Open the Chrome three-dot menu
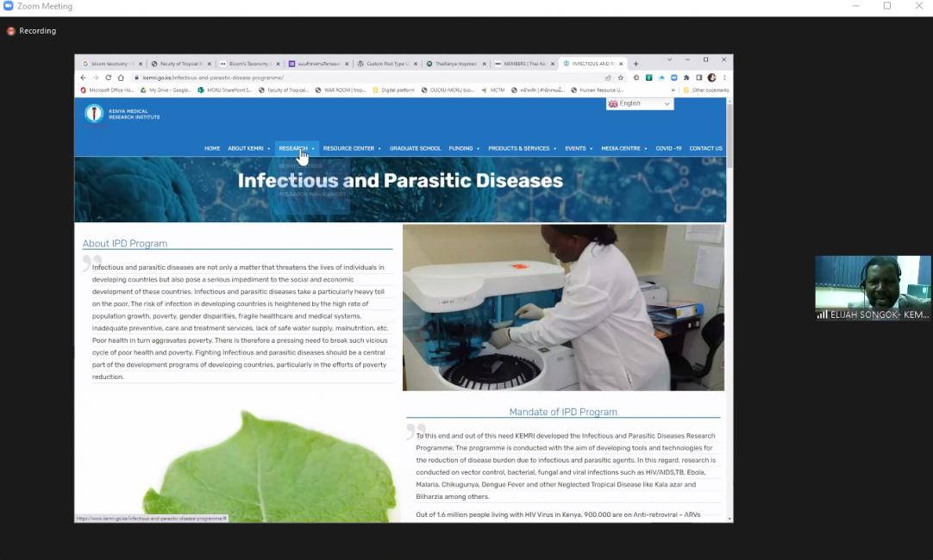Viewport: 933px width, 560px height. (724, 78)
